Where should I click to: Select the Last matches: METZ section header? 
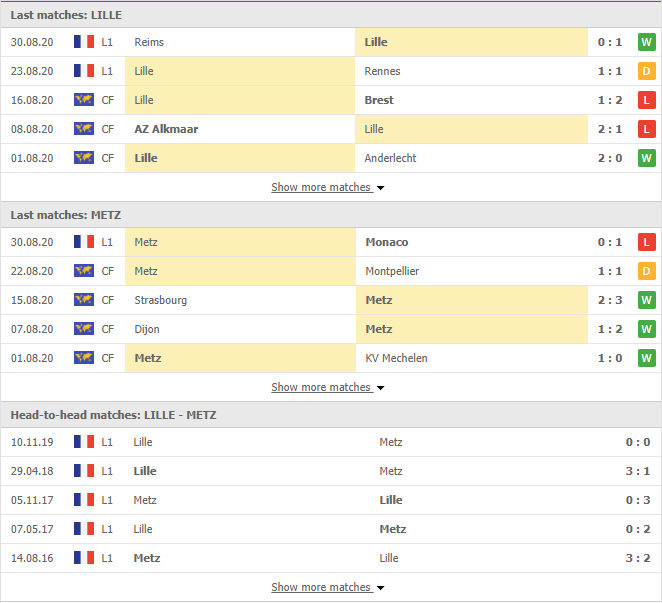pyautogui.click(x=68, y=215)
